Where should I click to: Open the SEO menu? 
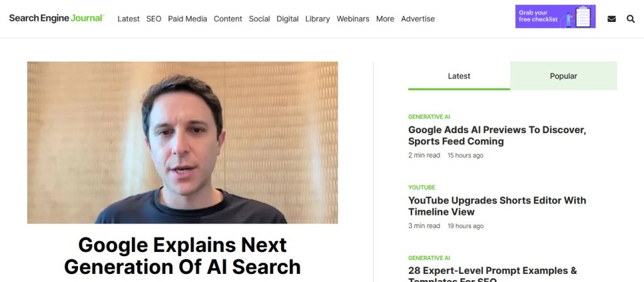coord(153,19)
